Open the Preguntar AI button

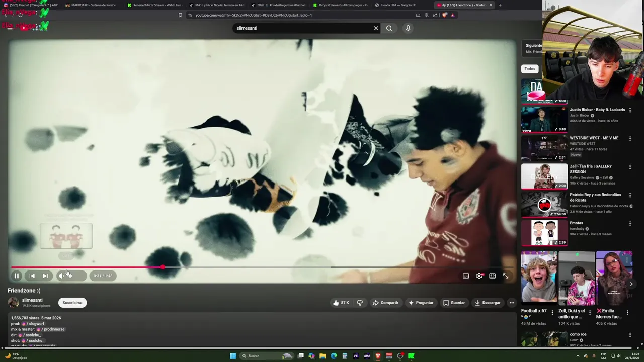coord(421,303)
